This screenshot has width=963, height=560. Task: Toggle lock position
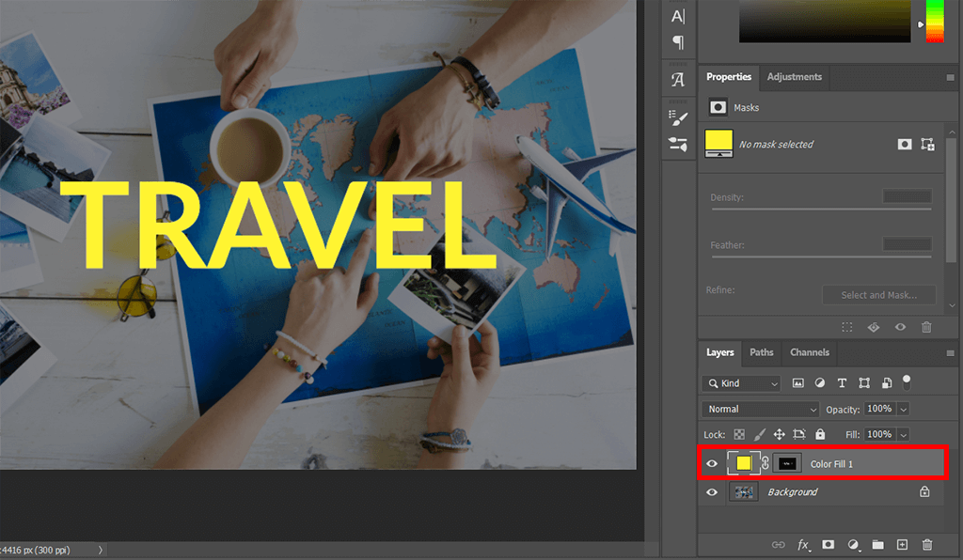pos(780,434)
